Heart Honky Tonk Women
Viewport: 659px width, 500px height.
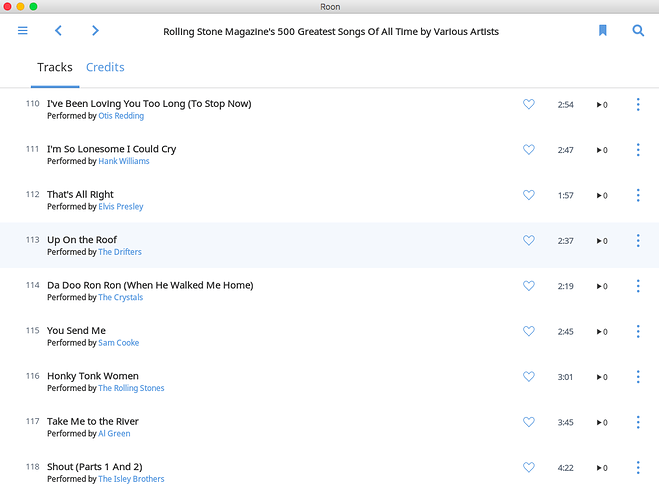[x=529, y=376]
